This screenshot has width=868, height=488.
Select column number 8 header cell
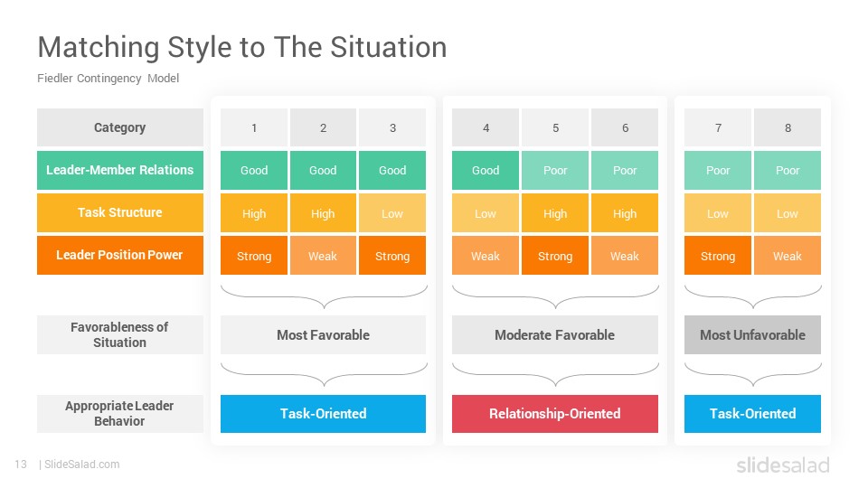click(x=788, y=127)
